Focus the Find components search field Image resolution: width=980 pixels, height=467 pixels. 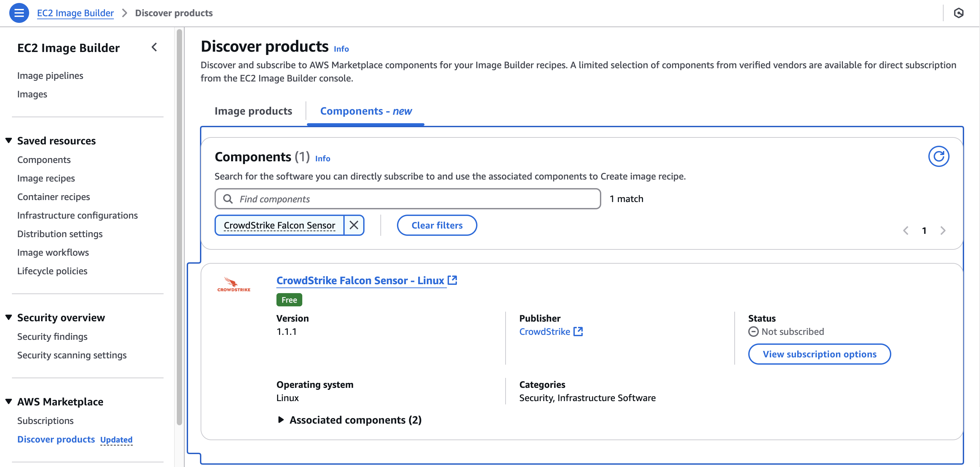(x=408, y=199)
